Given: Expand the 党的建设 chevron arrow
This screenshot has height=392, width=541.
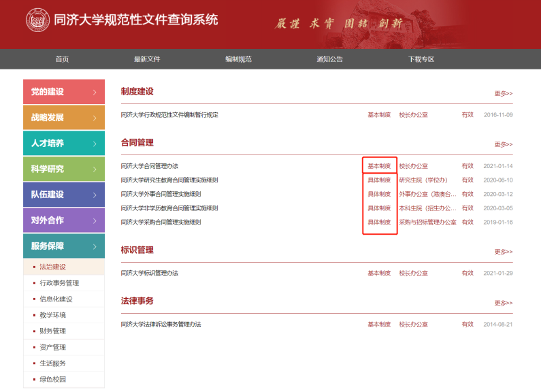Looking at the screenshot, I should 95,92.
